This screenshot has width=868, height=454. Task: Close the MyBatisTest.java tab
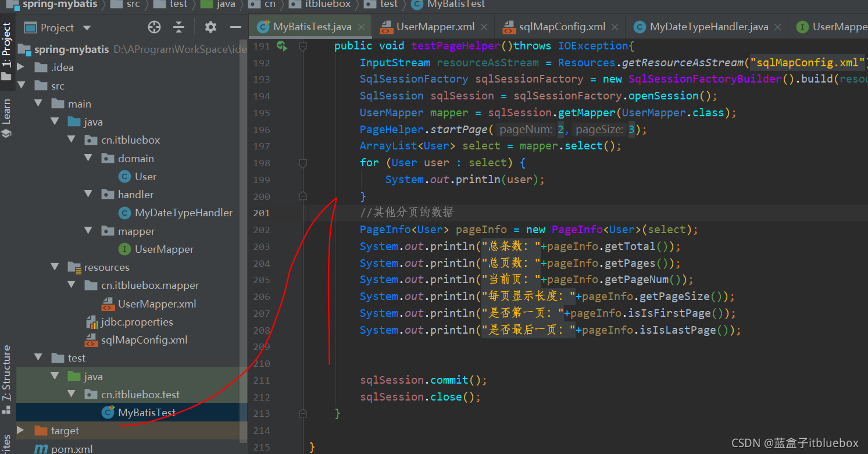pyautogui.click(x=362, y=27)
